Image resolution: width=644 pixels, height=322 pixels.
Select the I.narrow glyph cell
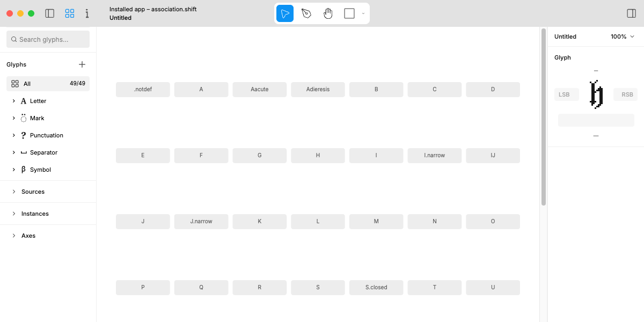point(435,156)
